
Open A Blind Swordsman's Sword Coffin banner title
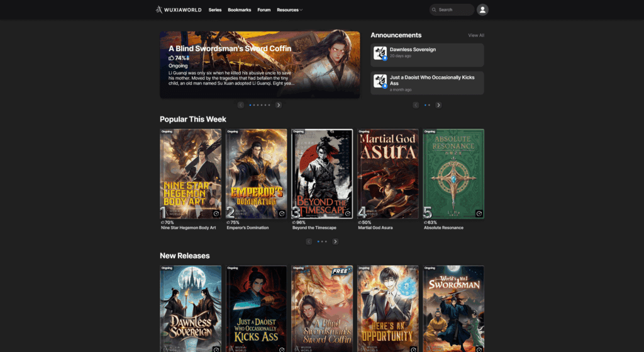pos(230,48)
